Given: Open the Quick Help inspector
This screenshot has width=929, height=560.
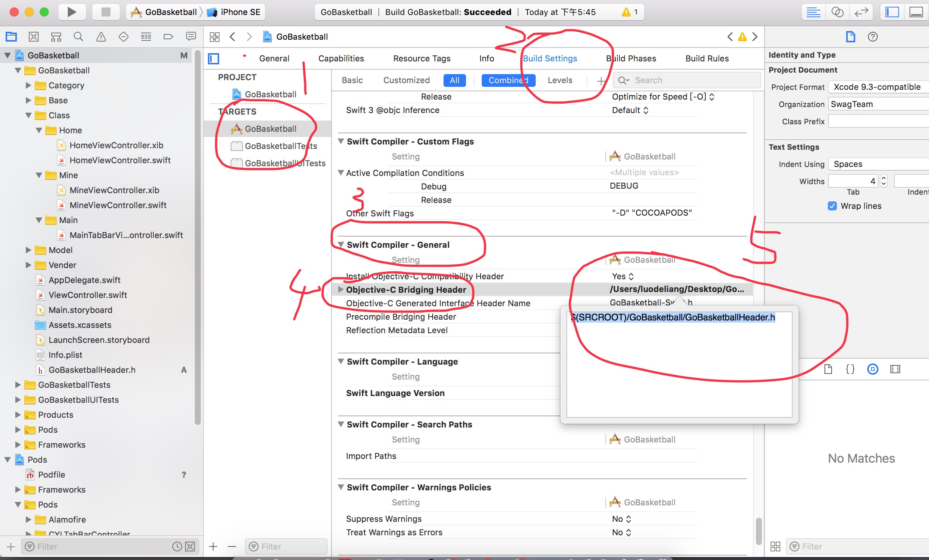Looking at the screenshot, I should pyautogui.click(x=872, y=37).
